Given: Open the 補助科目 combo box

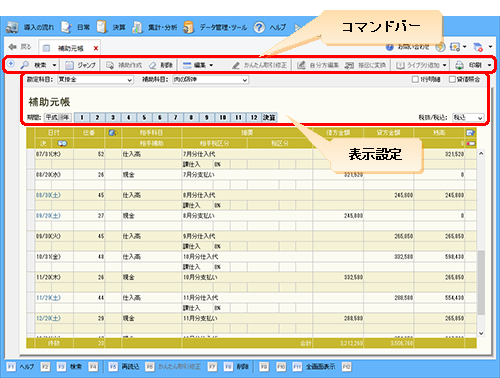Looking at the screenshot, I should pyautogui.click(x=211, y=80).
